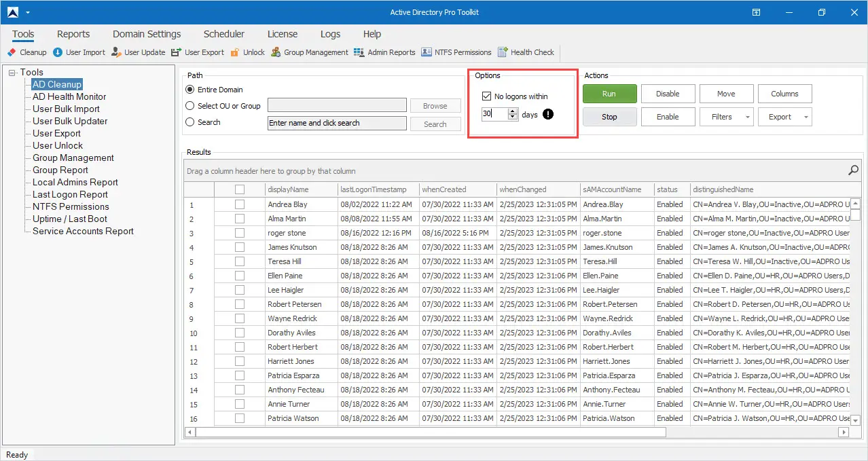Image resolution: width=868 pixels, height=461 pixels.
Task: Select User Bulk Updater in tree
Action: (70, 121)
